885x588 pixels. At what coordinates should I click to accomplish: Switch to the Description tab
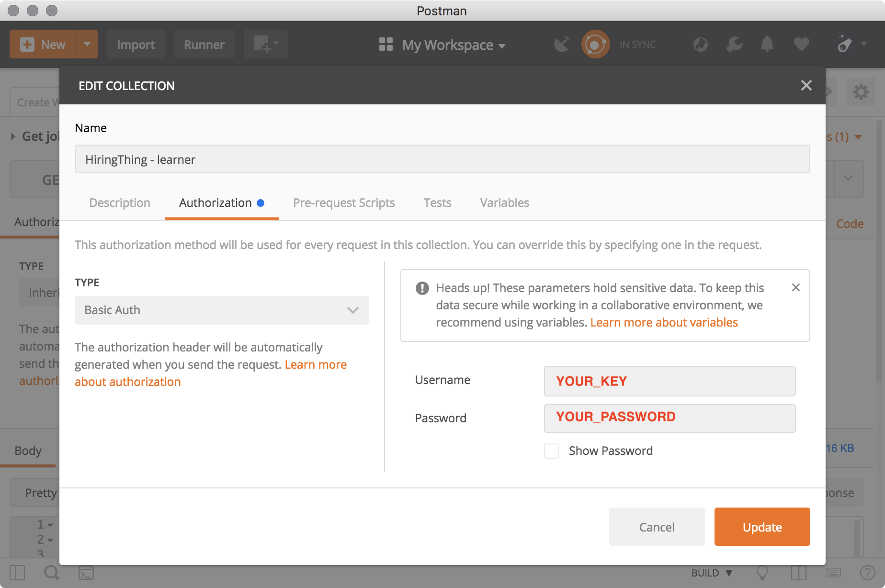pos(120,203)
